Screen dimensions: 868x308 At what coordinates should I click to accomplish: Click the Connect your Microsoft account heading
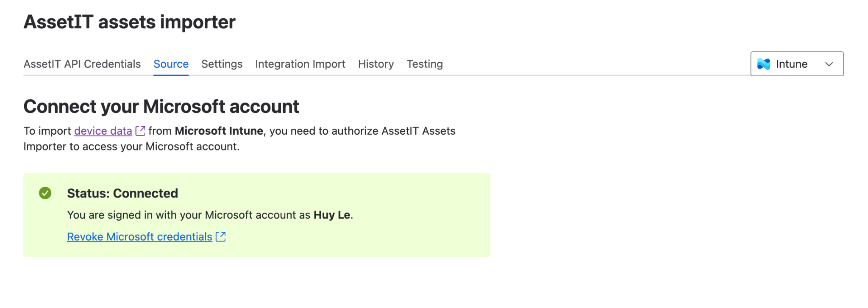(x=161, y=106)
